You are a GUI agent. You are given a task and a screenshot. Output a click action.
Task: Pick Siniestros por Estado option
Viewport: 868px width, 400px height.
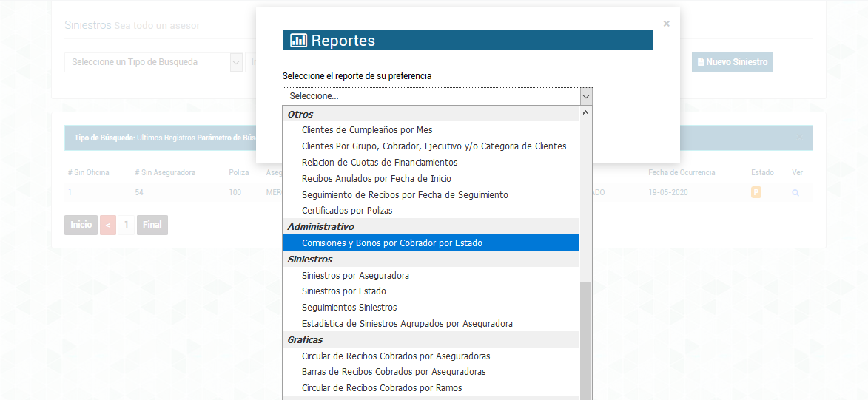tap(343, 291)
